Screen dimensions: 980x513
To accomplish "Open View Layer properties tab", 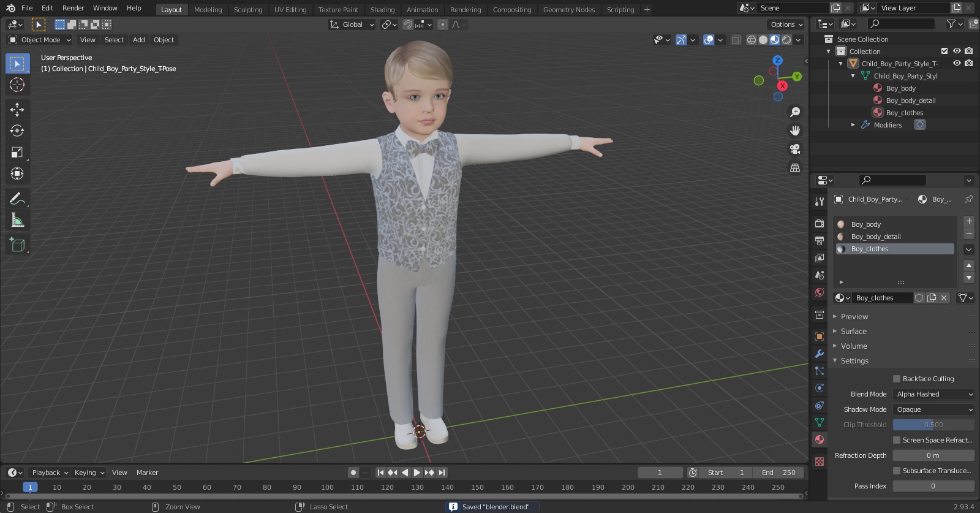I will click(x=820, y=258).
